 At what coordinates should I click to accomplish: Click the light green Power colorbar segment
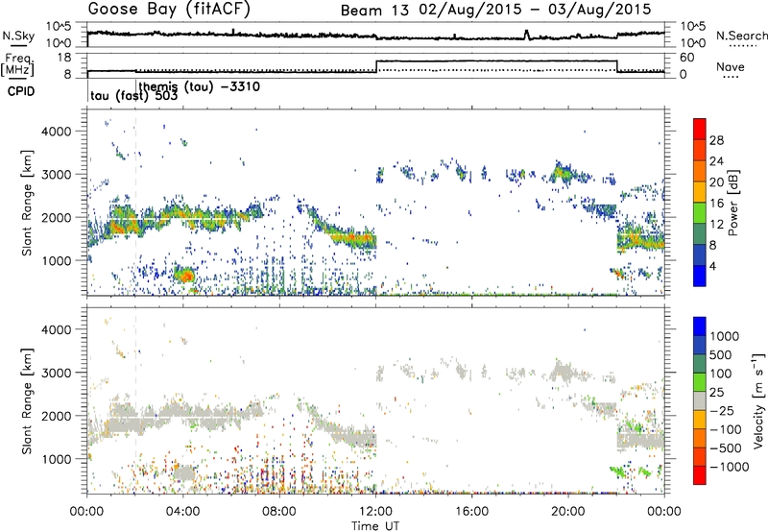tap(700, 212)
